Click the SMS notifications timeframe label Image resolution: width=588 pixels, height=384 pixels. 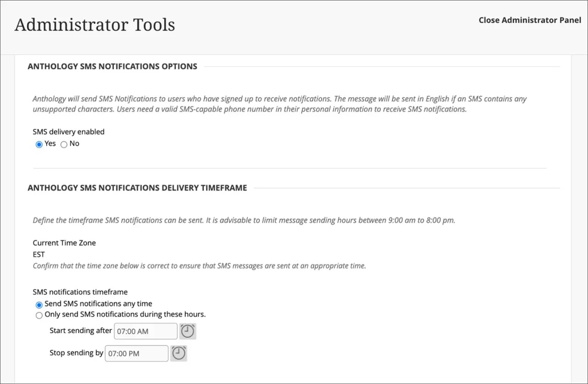(80, 292)
